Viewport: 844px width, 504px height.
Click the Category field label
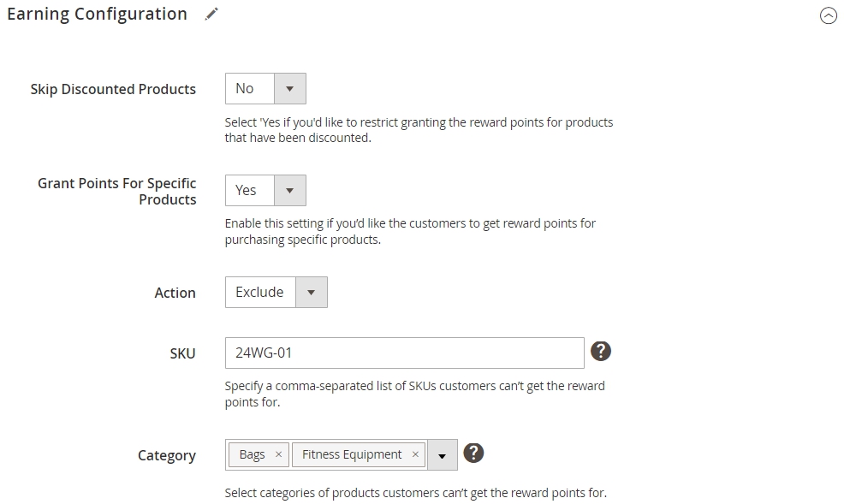167,455
